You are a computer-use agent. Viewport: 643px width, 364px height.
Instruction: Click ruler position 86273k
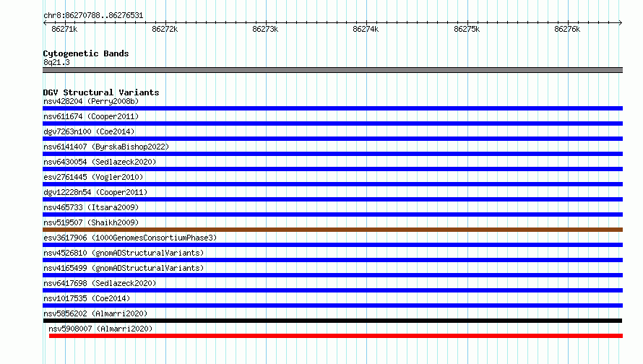tap(265, 29)
